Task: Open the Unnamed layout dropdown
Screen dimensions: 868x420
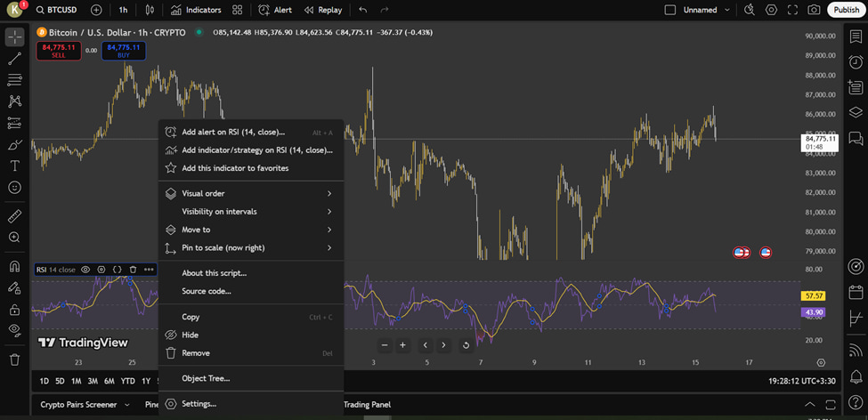Action: (706, 10)
